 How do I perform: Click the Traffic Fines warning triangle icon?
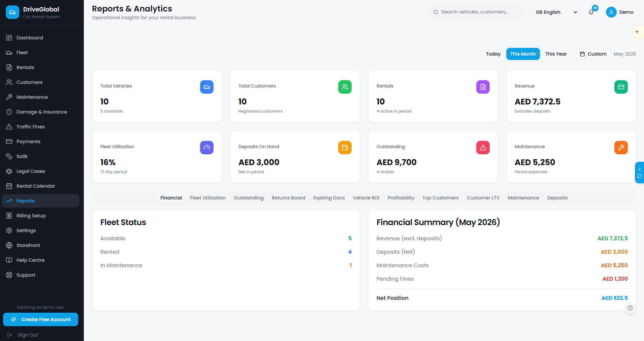coord(9,127)
